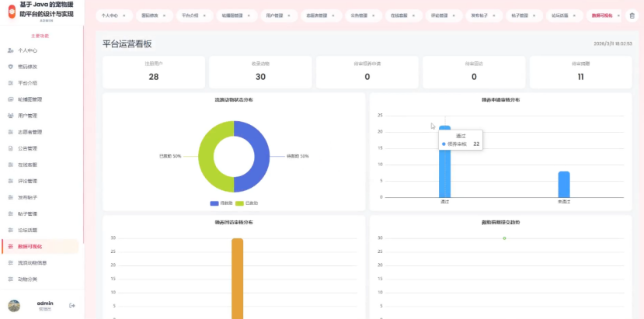Close the 用户管理 tab

(289, 16)
